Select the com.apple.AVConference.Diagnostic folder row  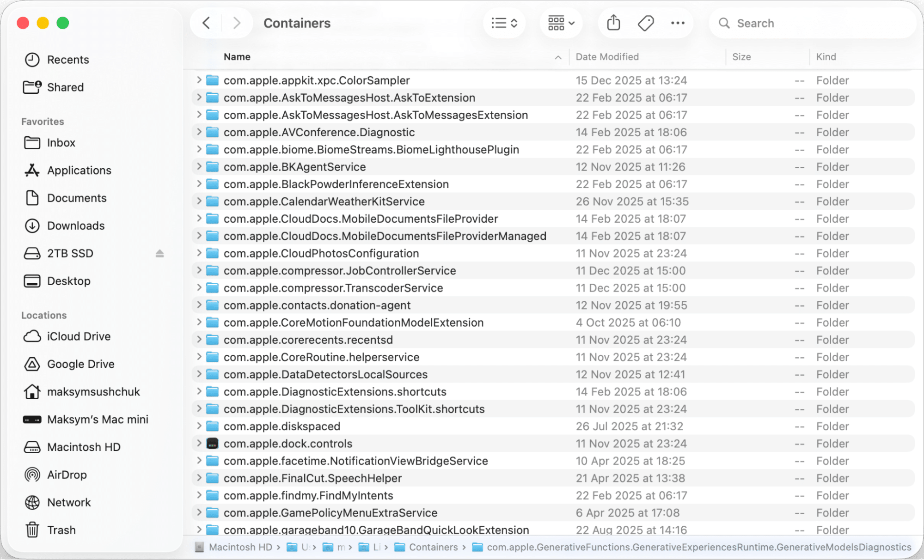tap(553, 132)
